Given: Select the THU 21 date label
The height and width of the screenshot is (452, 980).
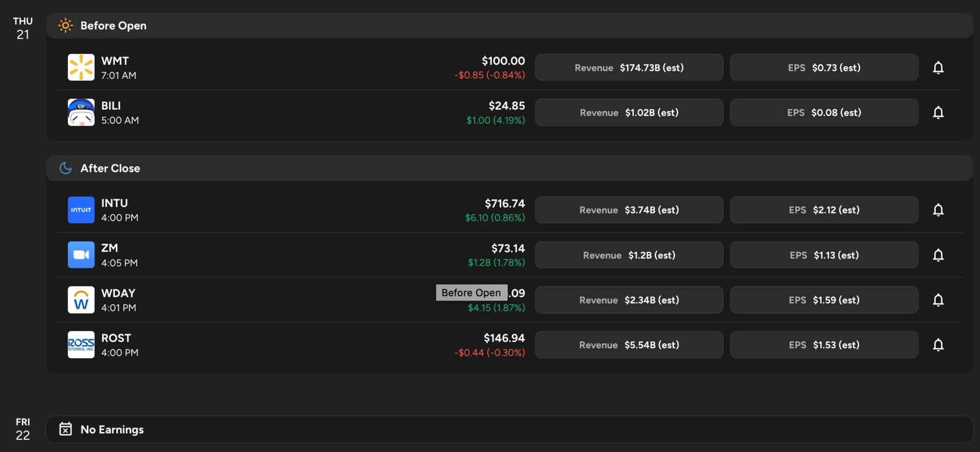Looking at the screenshot, I should click(23, 28).
